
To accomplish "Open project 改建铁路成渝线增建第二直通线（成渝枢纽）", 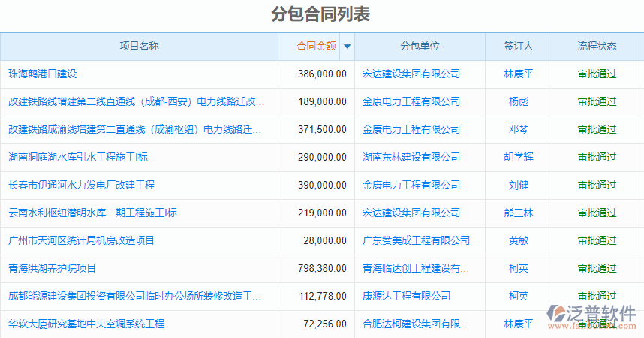I will pyautogui.click(x=134, y=129).
